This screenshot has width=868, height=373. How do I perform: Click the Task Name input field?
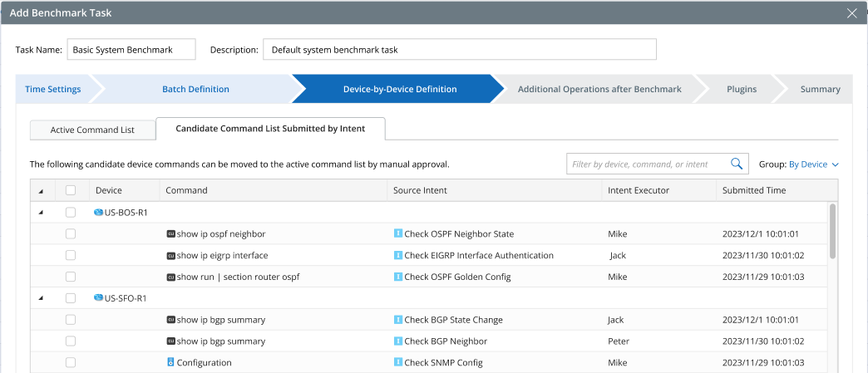tap(131, 50)
